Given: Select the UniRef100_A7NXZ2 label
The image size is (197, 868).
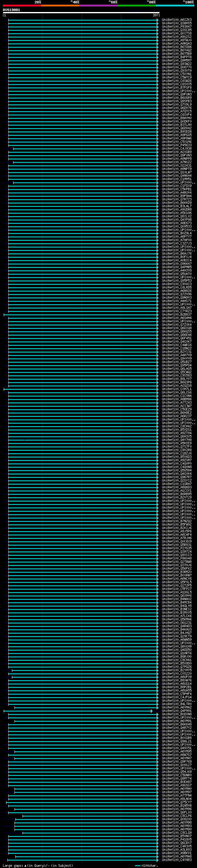Looking at the screenshot, I should (x=177, y=162).
